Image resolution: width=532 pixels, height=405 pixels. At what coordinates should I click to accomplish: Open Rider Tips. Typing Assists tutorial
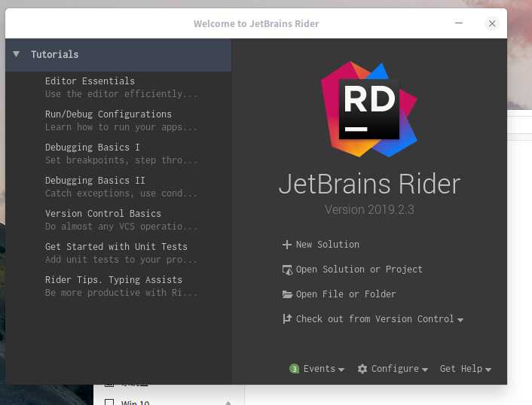pyautogui.click(x=114, y=280)
